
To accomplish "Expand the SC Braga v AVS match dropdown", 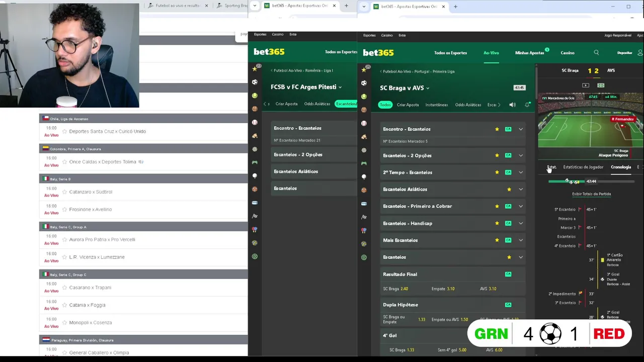I will [x=428, y=88].
